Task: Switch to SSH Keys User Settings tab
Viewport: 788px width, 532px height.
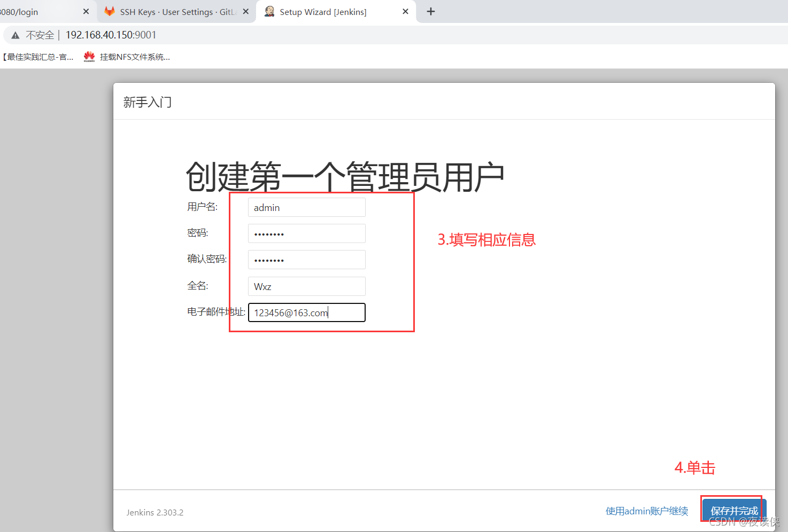Action: [x=176, y=12]
